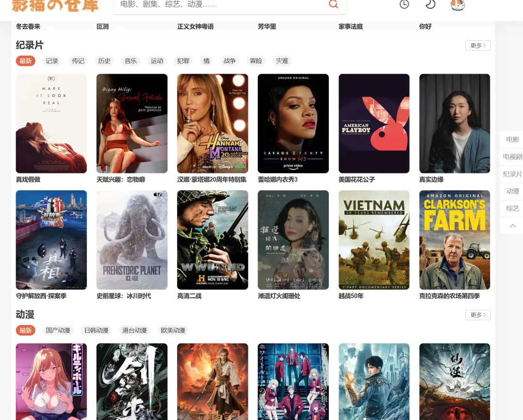This screenshot has height=420, width=523.
Task: Click the title 冬去春来
Action: click(x=28, y=26)
